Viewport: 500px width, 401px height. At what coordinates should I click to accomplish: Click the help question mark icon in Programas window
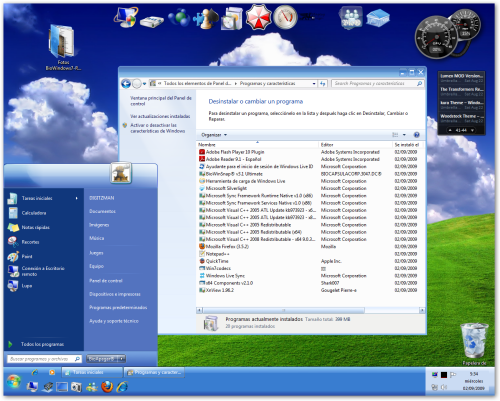pyautogui.click(x=416, y=135)
